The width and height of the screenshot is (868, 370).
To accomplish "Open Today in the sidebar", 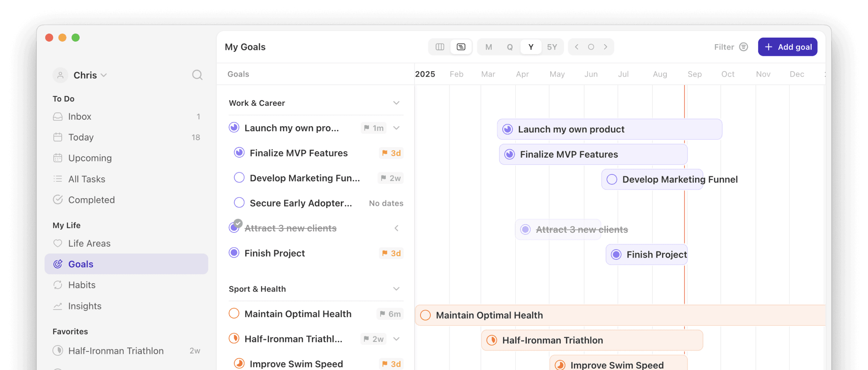I will 126,137.
